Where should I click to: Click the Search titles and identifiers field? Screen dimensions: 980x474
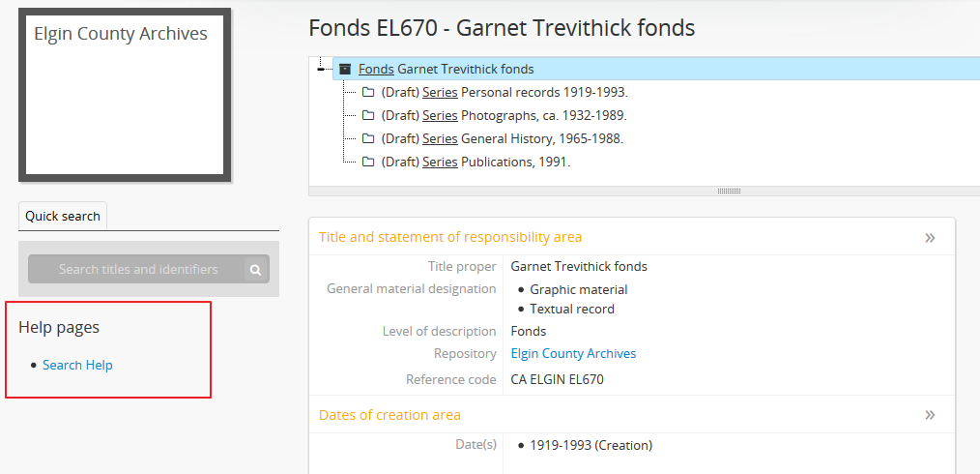(x=137, y=270)
